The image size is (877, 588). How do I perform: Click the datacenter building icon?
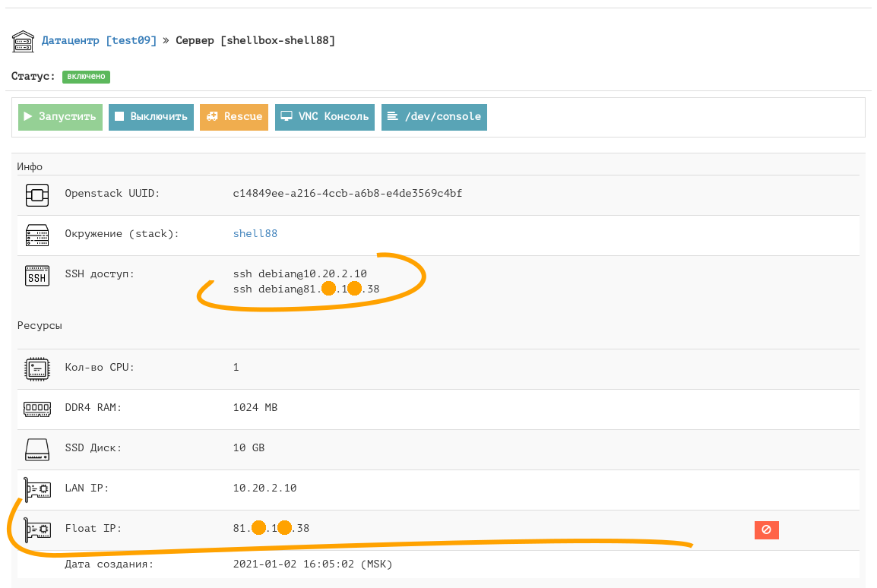23,41
